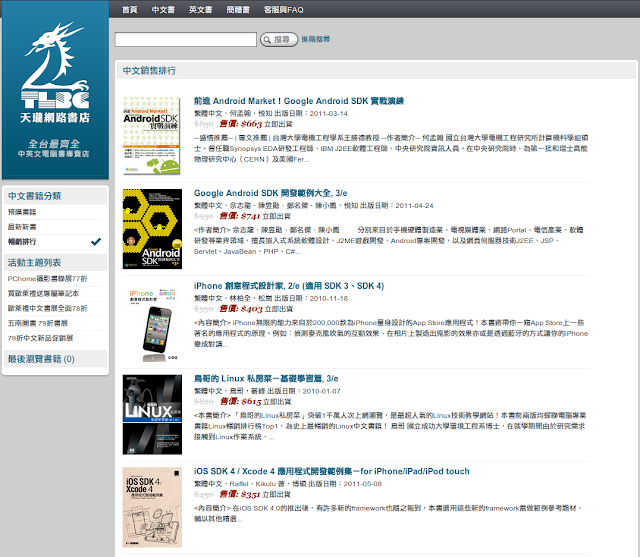
Task: Click the 出版日期 2010-11-18 text
Action: click(x=311, y=298)
